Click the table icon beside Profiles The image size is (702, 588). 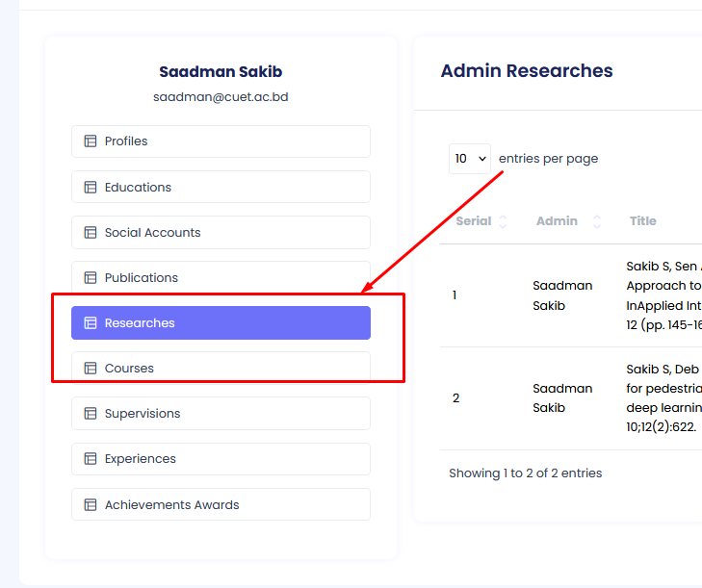pos(91,141)
